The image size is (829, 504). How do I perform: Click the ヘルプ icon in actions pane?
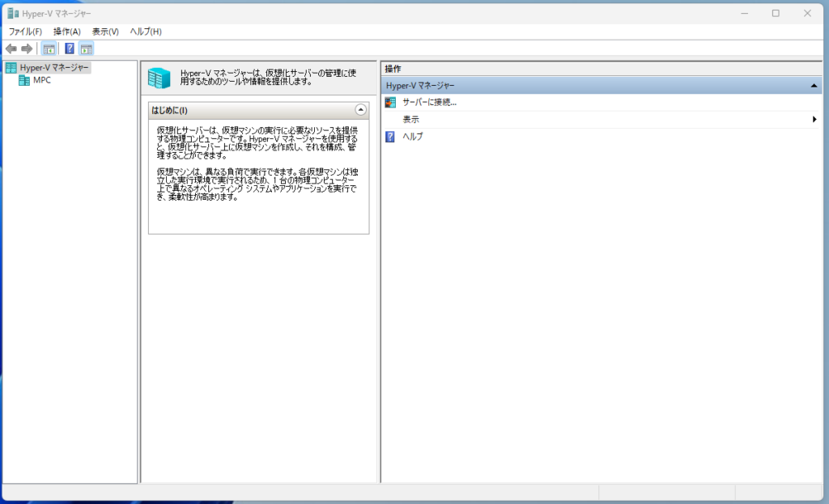tap(390, 137)
